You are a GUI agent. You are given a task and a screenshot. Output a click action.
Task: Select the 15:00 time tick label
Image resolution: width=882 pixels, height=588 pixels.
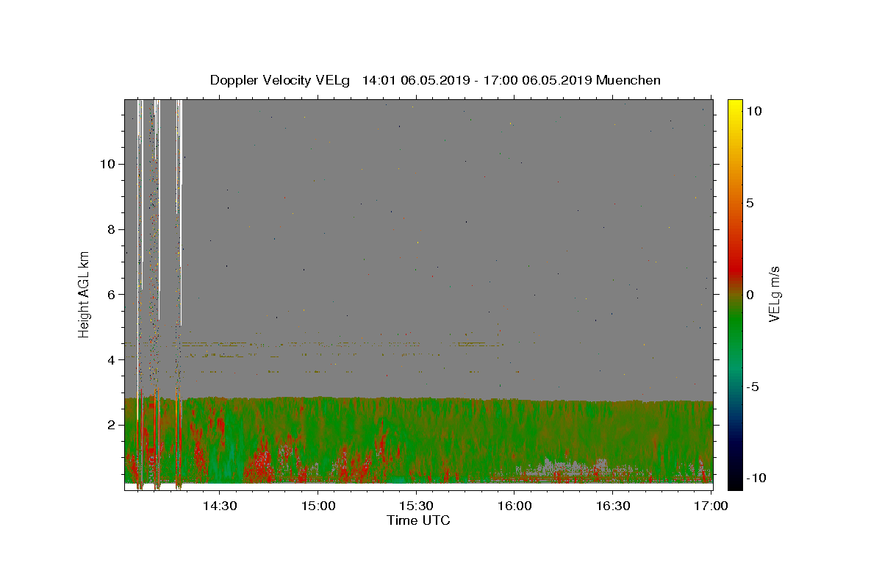[318, 506]
